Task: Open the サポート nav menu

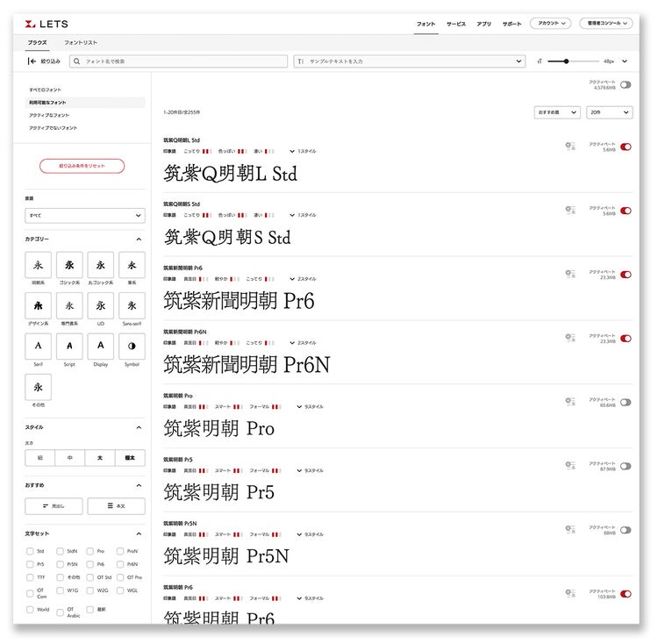Action: (x=512, y=24)
